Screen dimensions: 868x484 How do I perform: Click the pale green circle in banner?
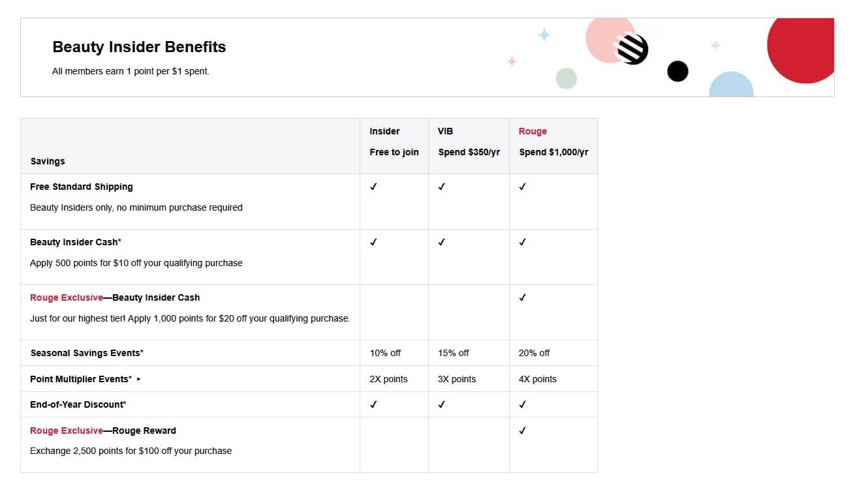tap(566, 78)
